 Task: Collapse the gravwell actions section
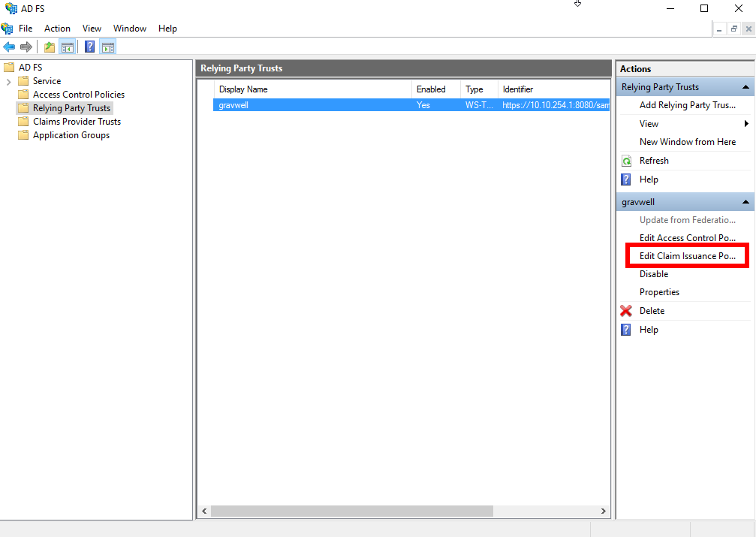tap(745, 202)
